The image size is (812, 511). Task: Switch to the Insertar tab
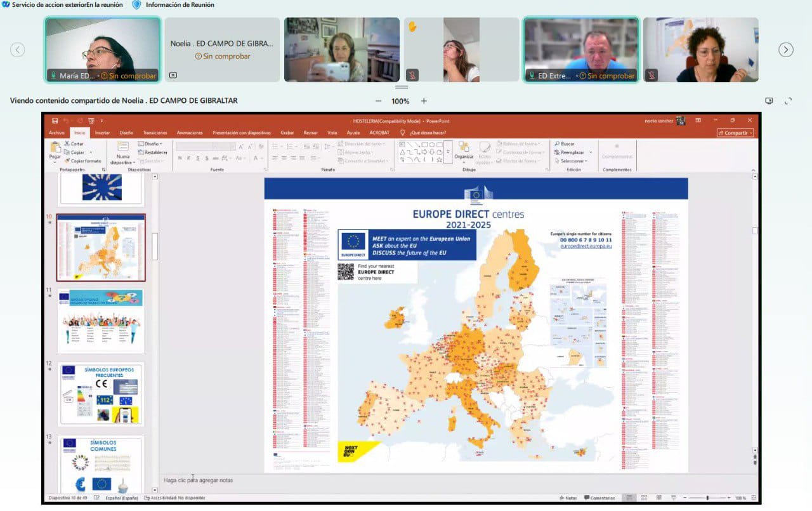[x=102, y=133]
